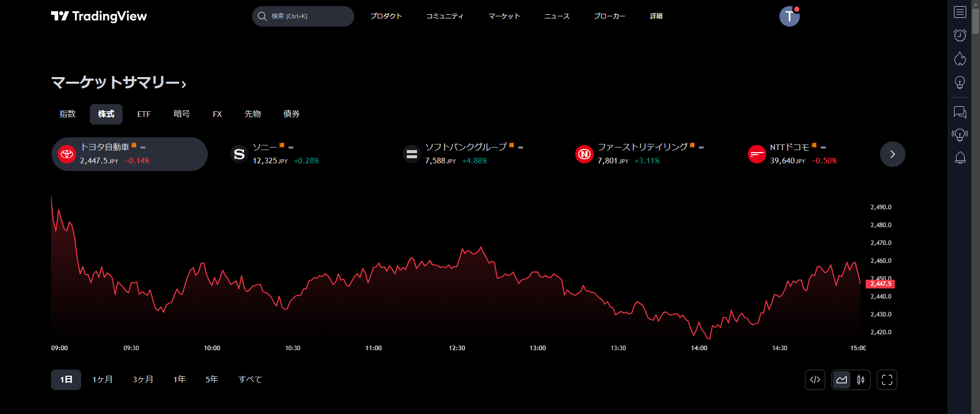This screenshot has height=414, width=980.
Task: Open the notifications bell icon
Action: [960, 158]
